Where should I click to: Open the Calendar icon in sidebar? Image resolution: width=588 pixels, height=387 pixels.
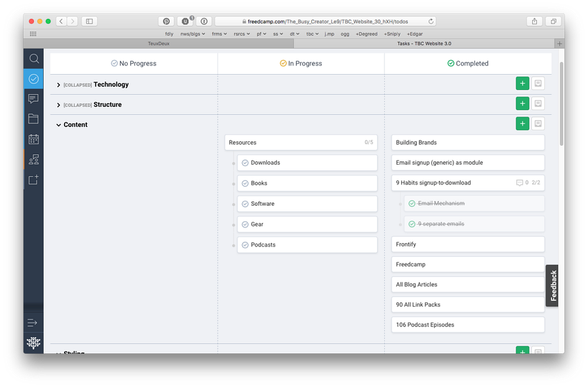(x=34, y=139)
